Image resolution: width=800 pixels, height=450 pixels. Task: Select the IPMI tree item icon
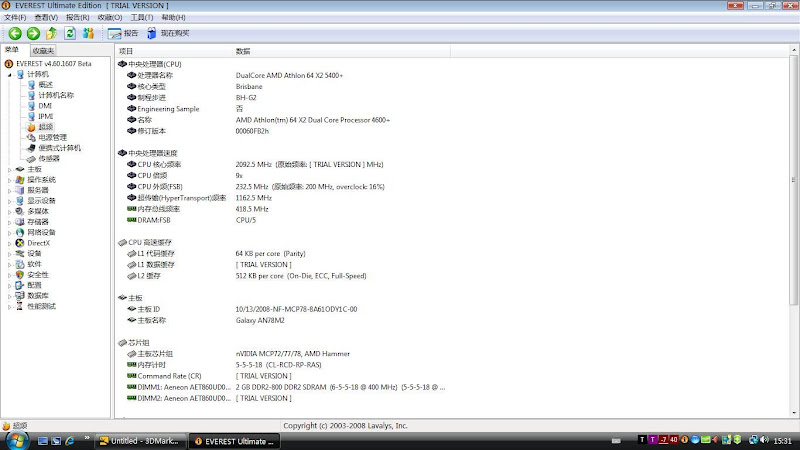click(x=32, y=116)
